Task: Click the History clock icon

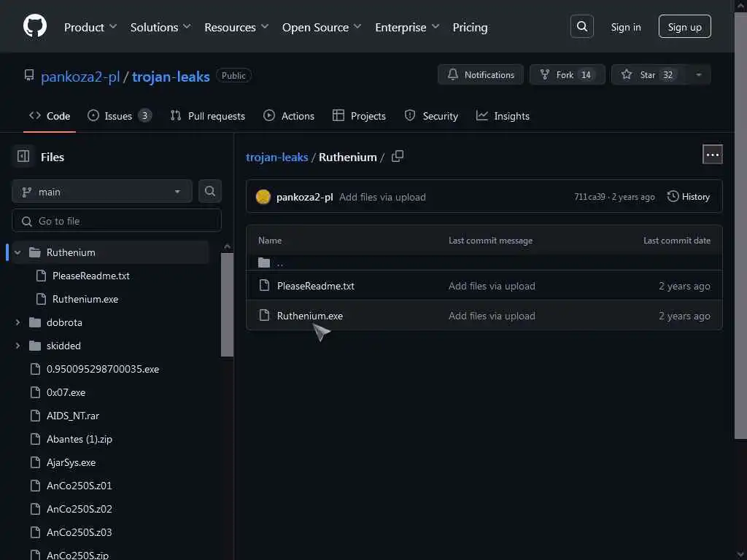Action: [x=673, y=196]
